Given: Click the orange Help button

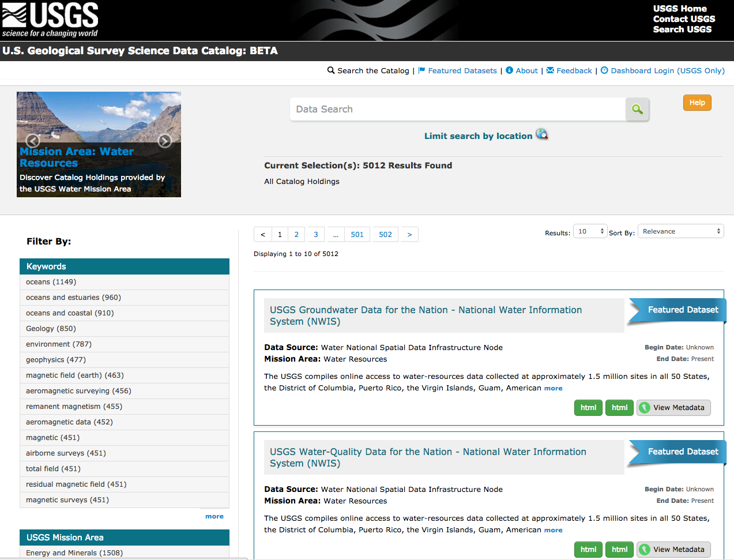Looking at the screenshot, I should click(697, 102).
